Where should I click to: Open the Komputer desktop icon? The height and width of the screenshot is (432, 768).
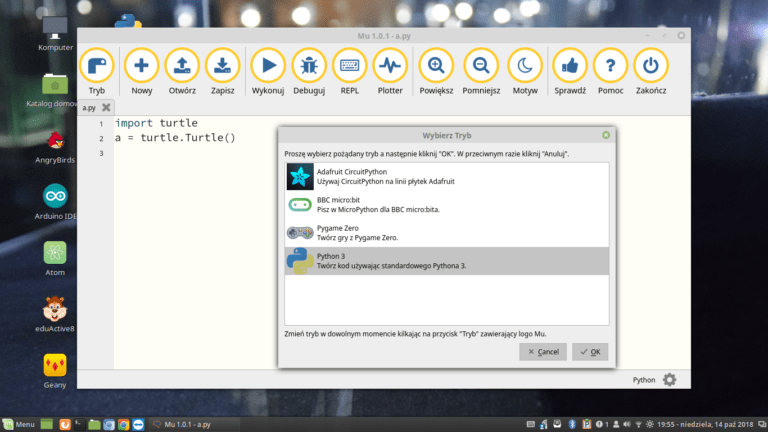(x=55, y=33)
